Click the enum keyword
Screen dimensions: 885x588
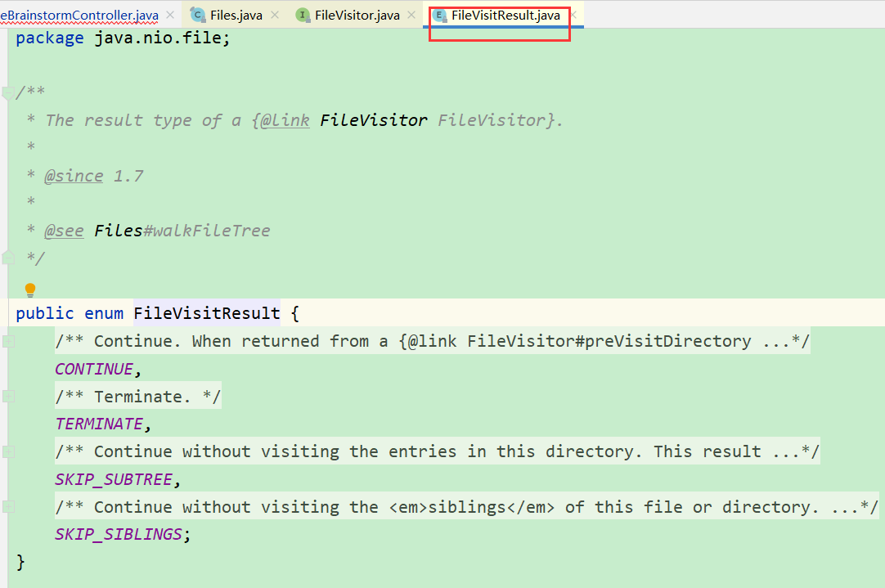(x=104, y=313)
